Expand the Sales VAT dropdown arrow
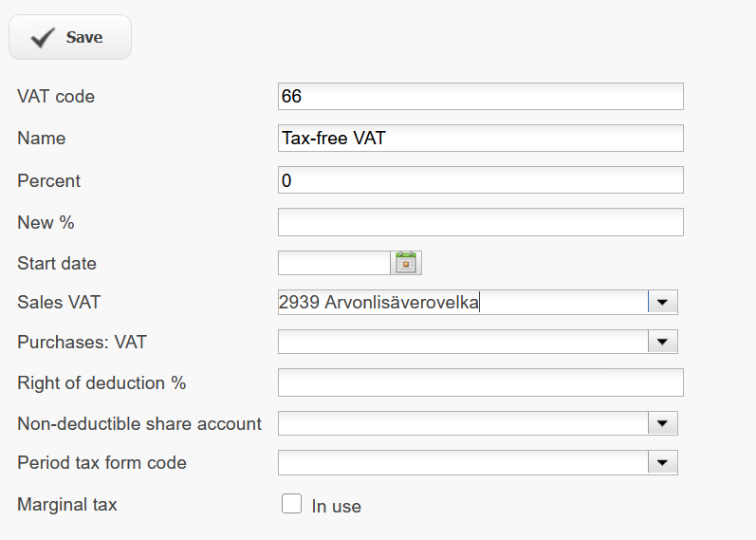This screenshot has width=756, height=540. coord(663,302)
